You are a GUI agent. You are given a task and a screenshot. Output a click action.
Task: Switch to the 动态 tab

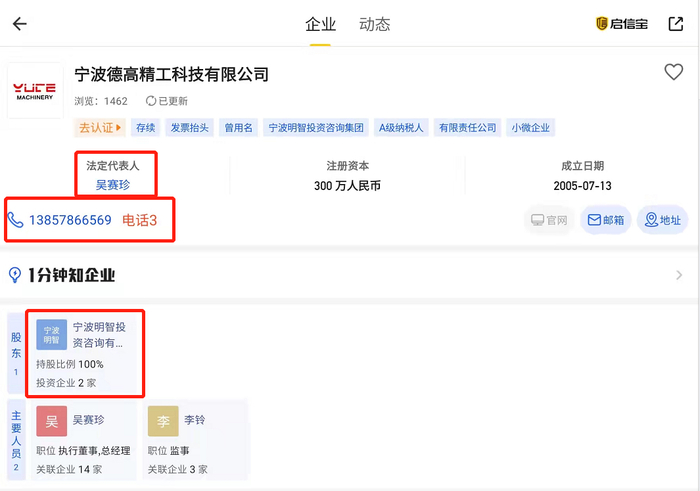pyautogui.click(x=375, y=24)
